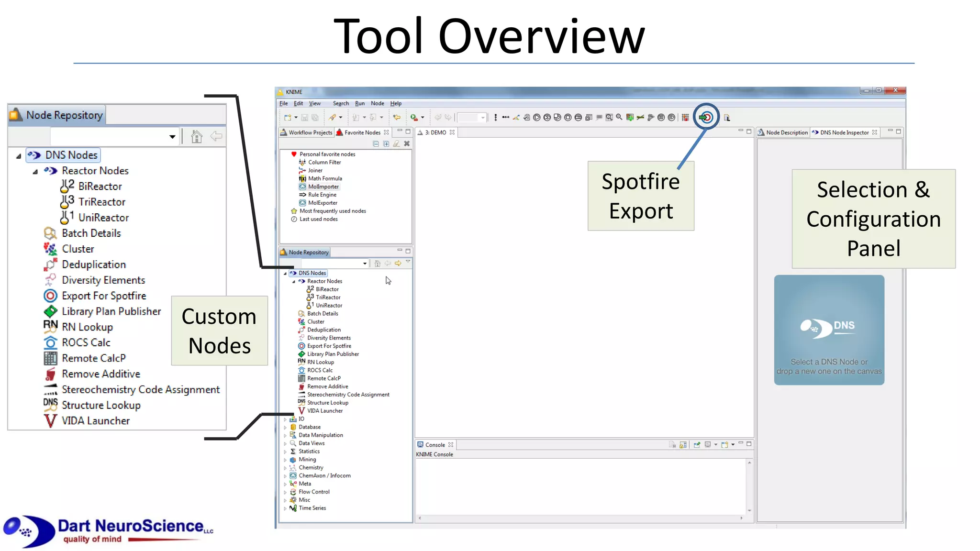The height and width of the screenshot is (551, 980).
Task: Click the home icon in enlarged Node Repository callout
Action: (x=196, y=136)
